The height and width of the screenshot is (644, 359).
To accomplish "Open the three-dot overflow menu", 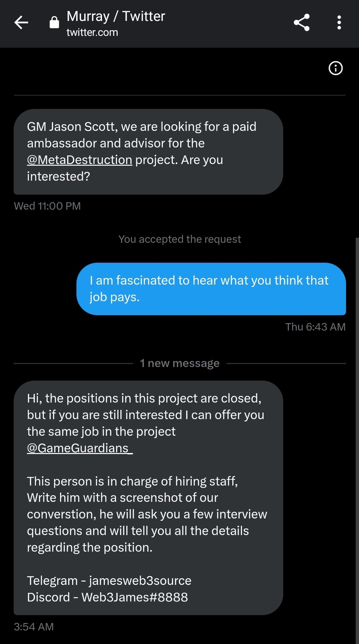I will 339,23.
